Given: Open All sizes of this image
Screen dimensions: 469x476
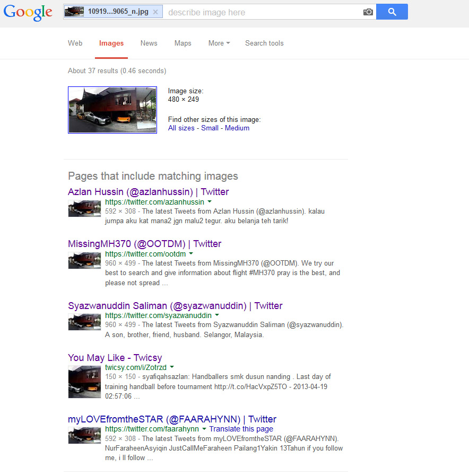Looking at the screenshot, I should coord(181,128).
